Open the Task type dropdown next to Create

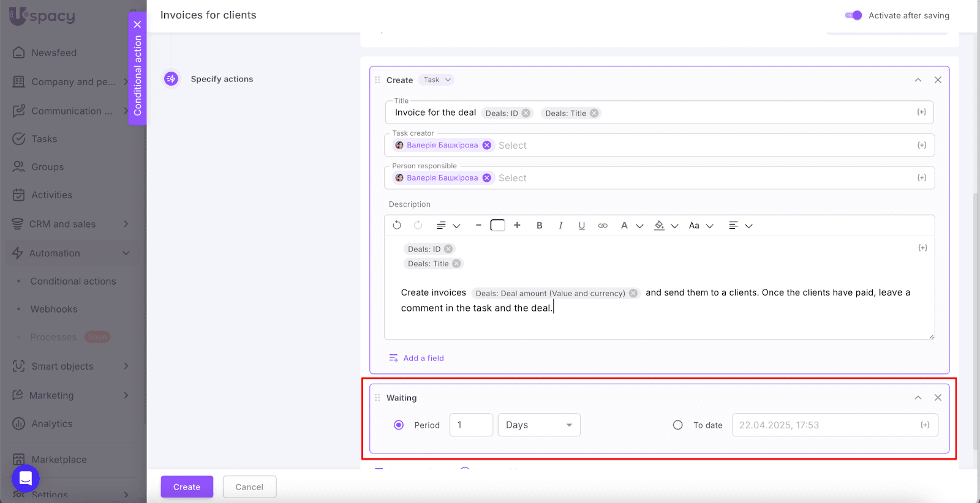click(x=437, y=80)
